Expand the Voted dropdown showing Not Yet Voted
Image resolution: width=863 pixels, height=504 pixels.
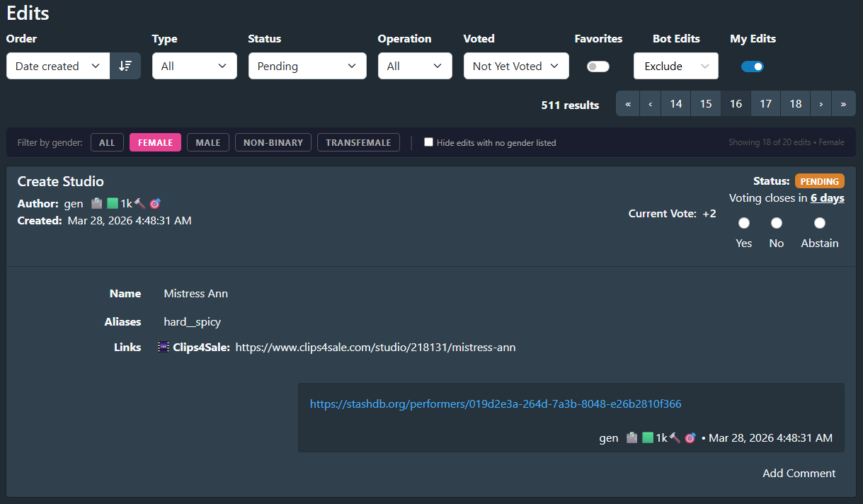pos(516,66)
